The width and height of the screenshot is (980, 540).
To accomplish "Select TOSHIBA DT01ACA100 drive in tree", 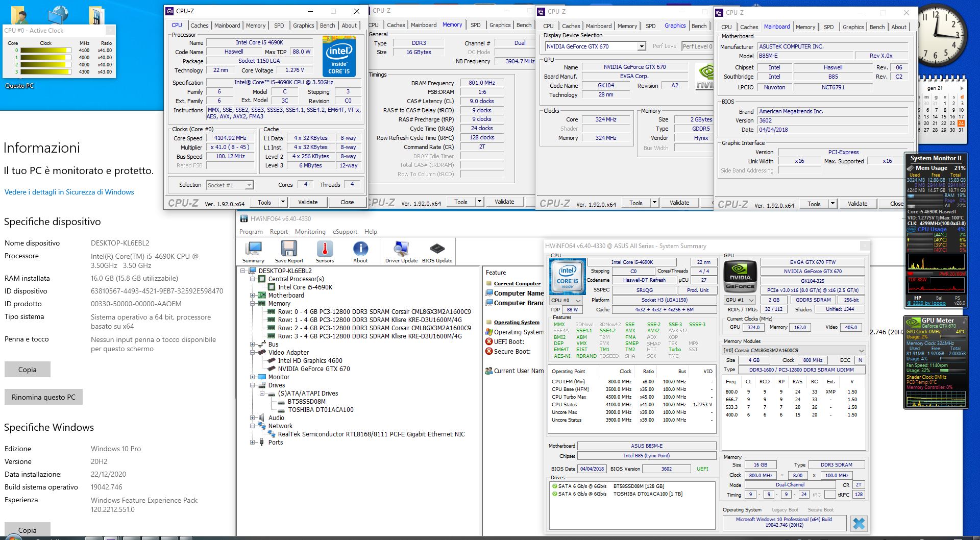I will click(x=321, y=410).
